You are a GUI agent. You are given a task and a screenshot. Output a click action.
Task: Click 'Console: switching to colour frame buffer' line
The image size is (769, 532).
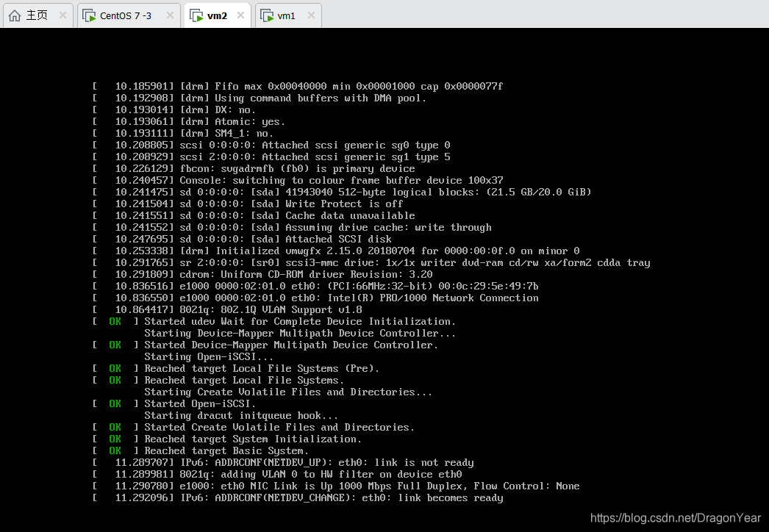click(x=298, y=181)
